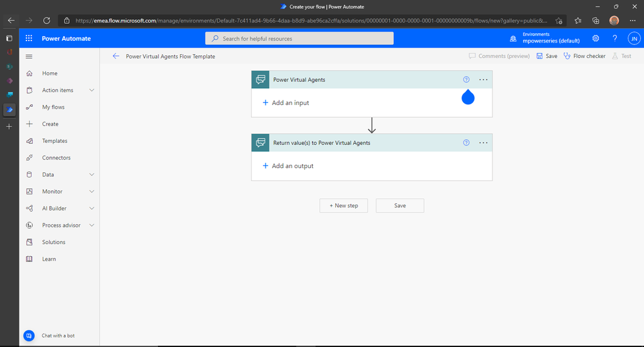Go back in browser history
644x347 pixels.
click(x=11, y=21)
